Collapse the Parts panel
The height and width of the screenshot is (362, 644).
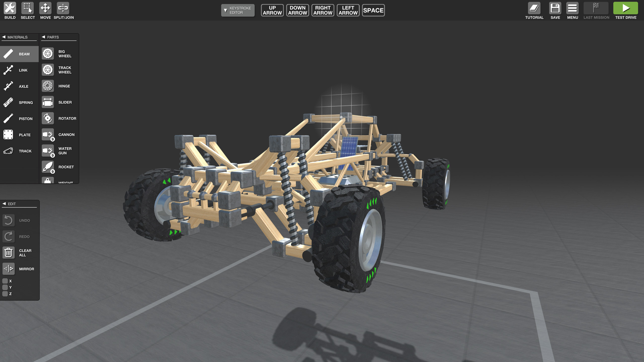(44, 37)
